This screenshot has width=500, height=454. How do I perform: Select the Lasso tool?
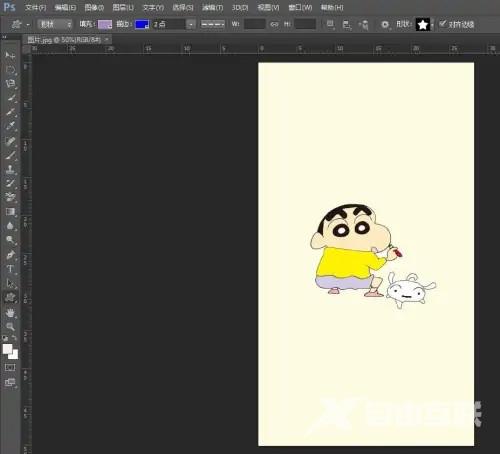pyautogui.click(x=10, y=83)
